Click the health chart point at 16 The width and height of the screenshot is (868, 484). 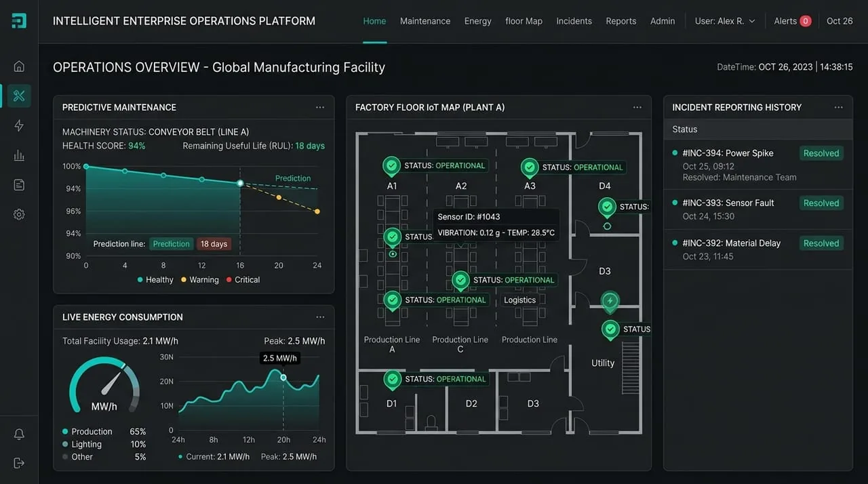(240, 183)
